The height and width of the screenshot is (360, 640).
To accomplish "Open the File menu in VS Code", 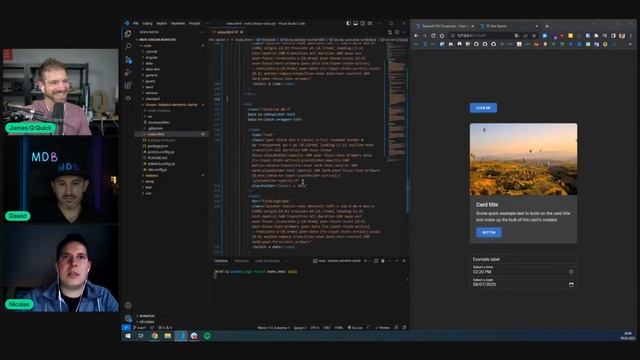I will 136,24.
